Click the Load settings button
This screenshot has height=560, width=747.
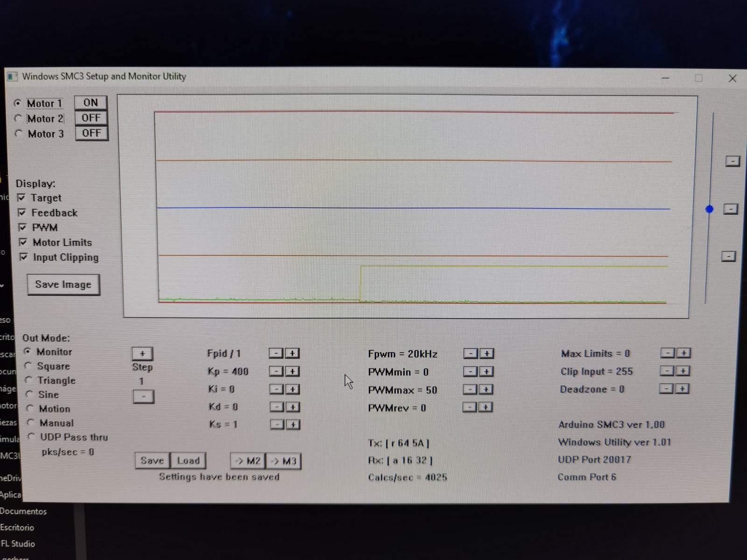coord(188,461)
